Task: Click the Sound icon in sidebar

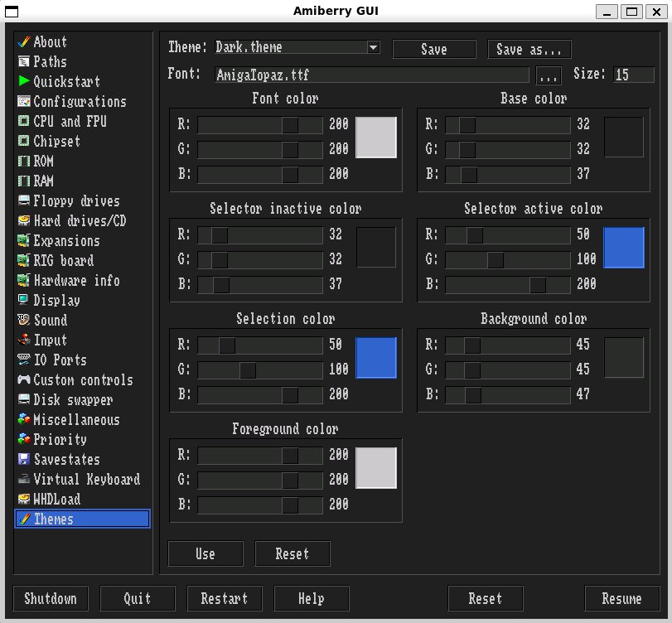Action: click(24, 320)
